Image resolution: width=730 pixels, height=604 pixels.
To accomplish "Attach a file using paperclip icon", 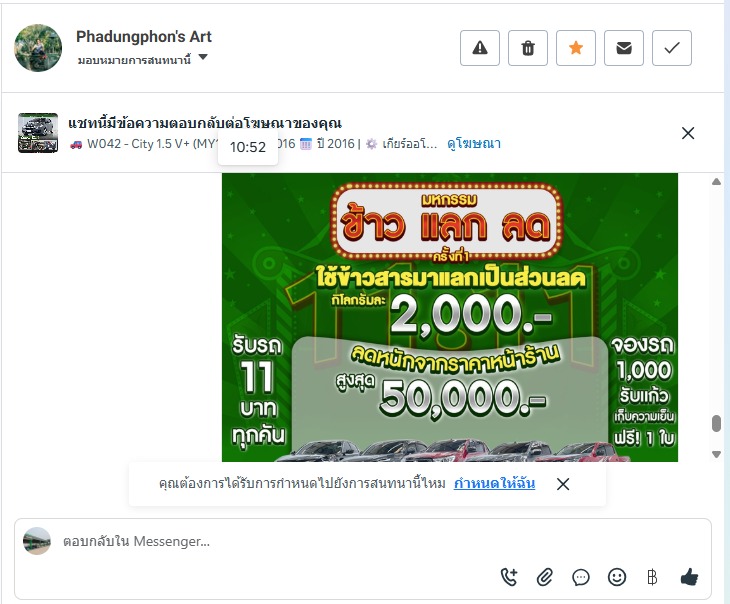I will coord(545,577).
